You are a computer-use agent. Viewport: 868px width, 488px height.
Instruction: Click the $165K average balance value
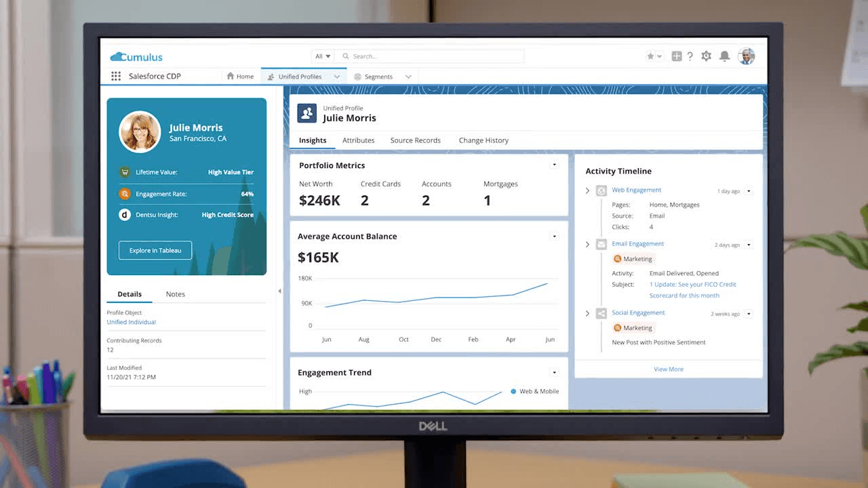(318, 258)
